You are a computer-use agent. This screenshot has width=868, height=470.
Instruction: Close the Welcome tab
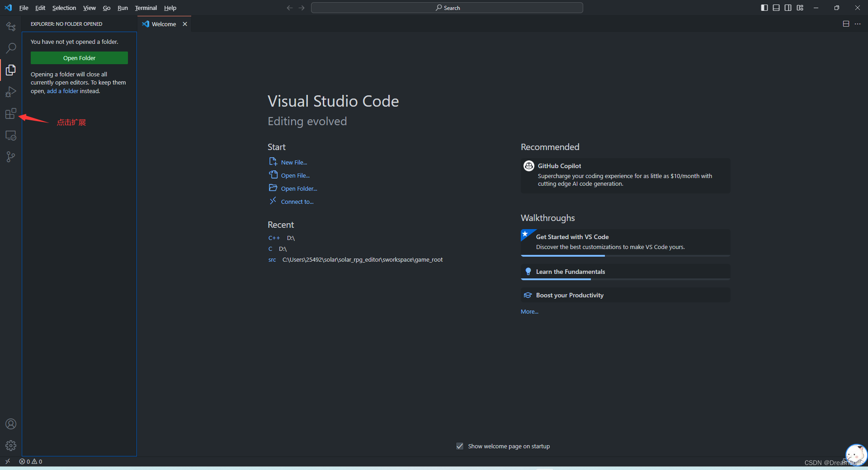[184, 24]
